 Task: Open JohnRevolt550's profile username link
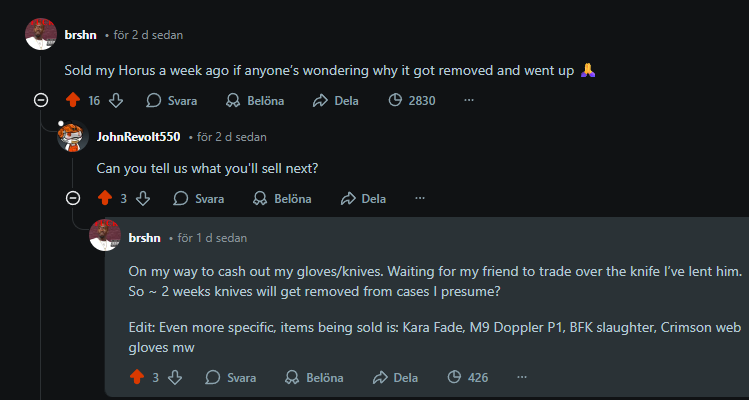click(138, 137)
